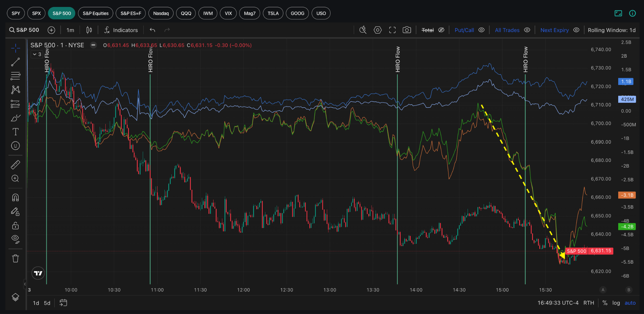Switch to the S&P Equities tab
Screen dimensions: 644x314
[x=96, y=13]
